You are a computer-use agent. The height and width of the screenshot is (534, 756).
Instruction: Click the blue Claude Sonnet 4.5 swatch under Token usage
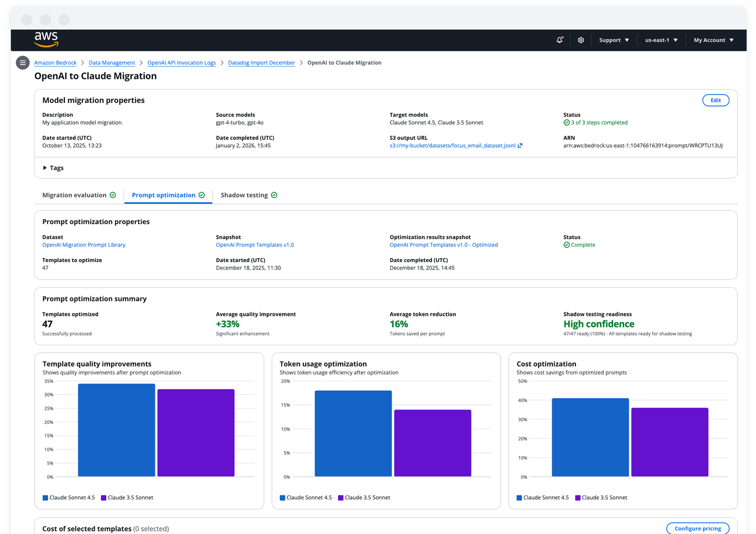[283, 498]
